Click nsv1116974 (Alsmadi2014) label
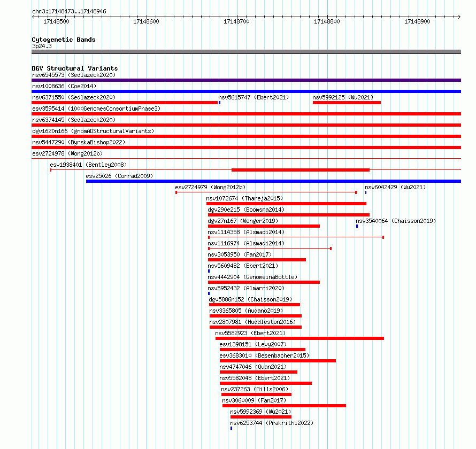The image size is (476, 449). pyautogui.click(x=246, y=243)
